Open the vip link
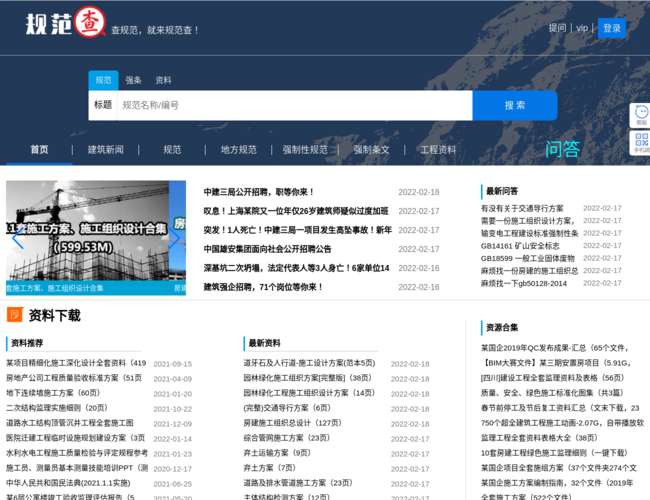This screenshot has width=650, height=500. [x=582, y=28]
